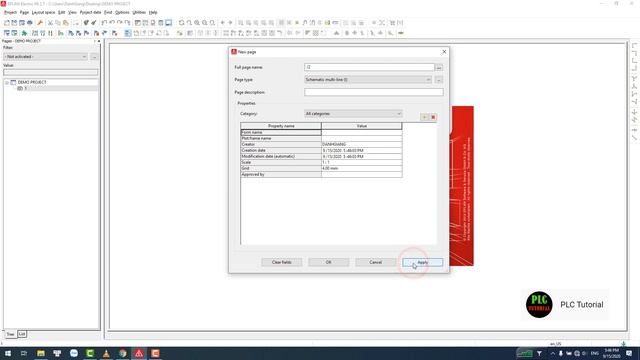640x360 pixels.
Task: Open Windows Start menu
Action: coord(8,353)
